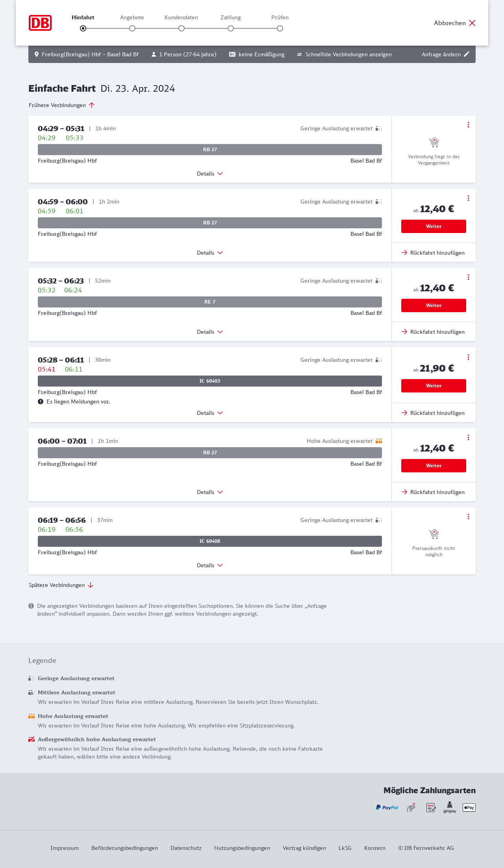Open three-dot menu for the 06:19 connection
This screenshot has width=504, height=868.
(468, 516)
